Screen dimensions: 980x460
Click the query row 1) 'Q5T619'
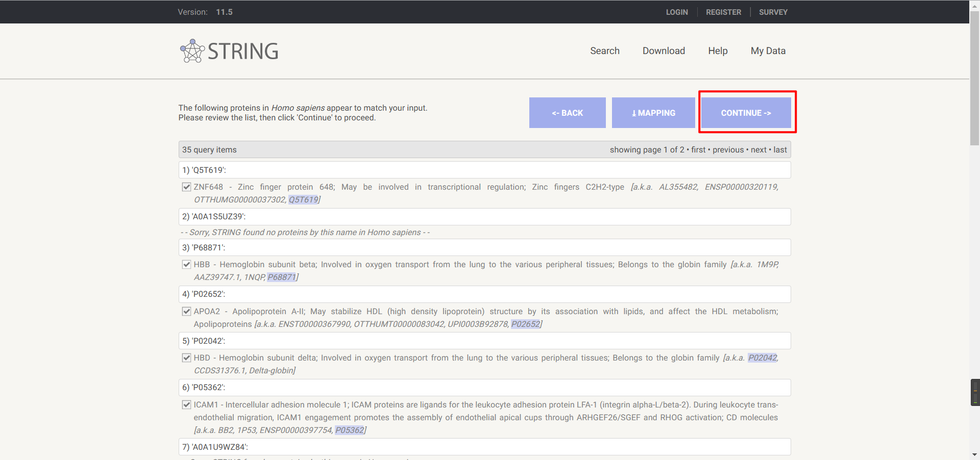pos(485,170)
